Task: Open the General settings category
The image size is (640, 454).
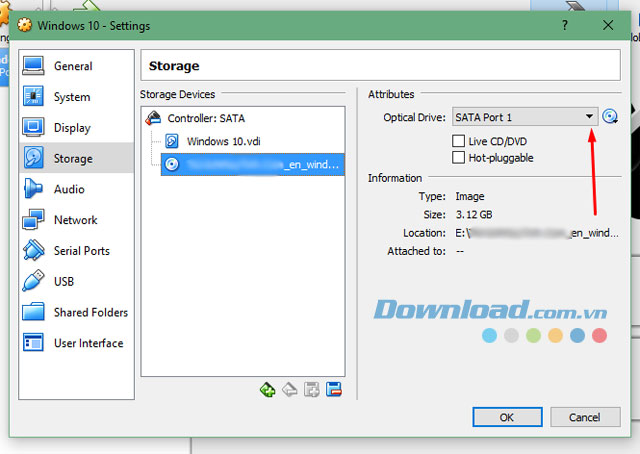Action: pyautogui.click(x=76, y=66)
